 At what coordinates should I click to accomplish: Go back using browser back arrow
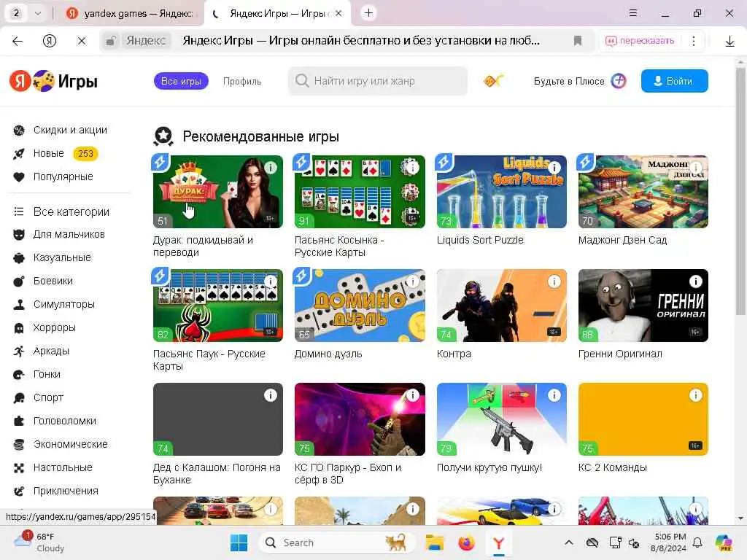18,41
